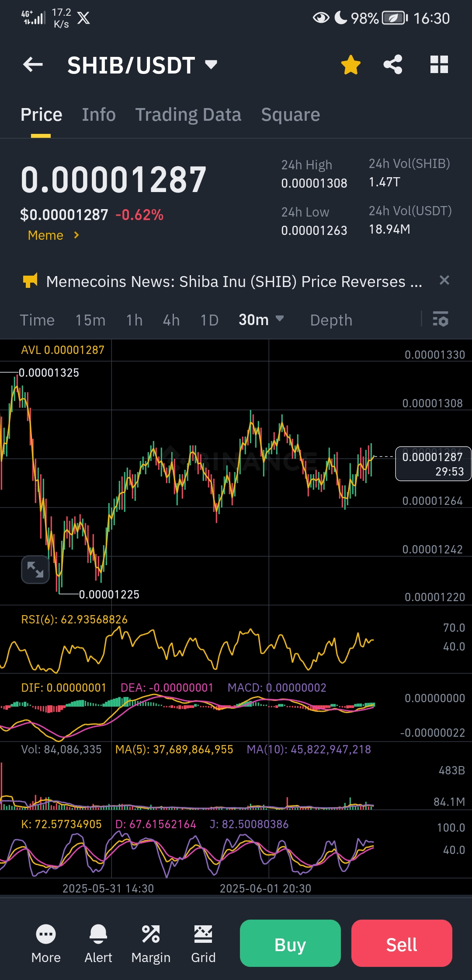Open the grid layout icon
This screenshot has width=472, height=980.
coord(439,65)
